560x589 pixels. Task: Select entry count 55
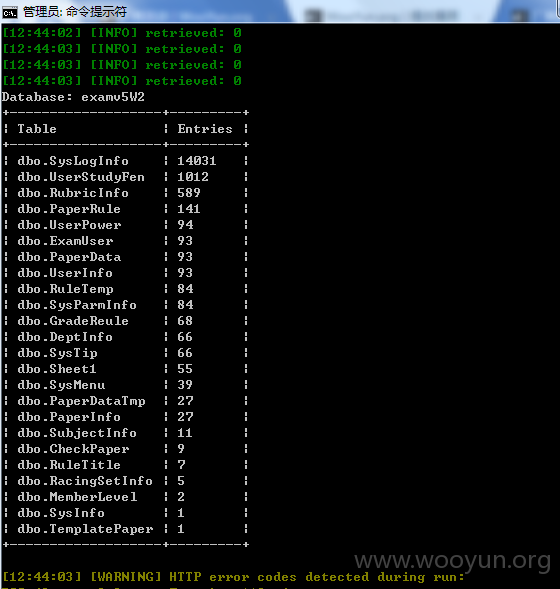pyautogui.click(x=185, y=369)
